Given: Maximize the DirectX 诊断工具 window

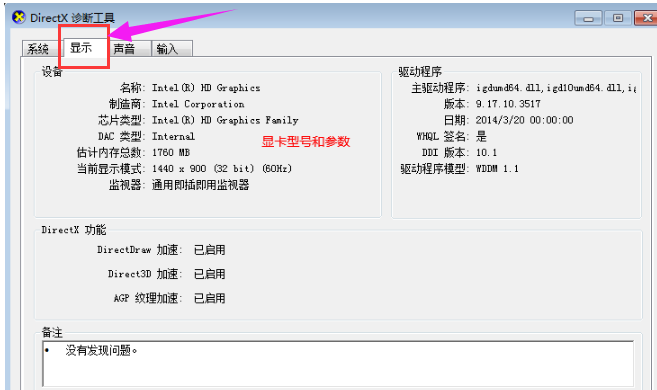Looking at the screenshot, I should pos(618,18).
